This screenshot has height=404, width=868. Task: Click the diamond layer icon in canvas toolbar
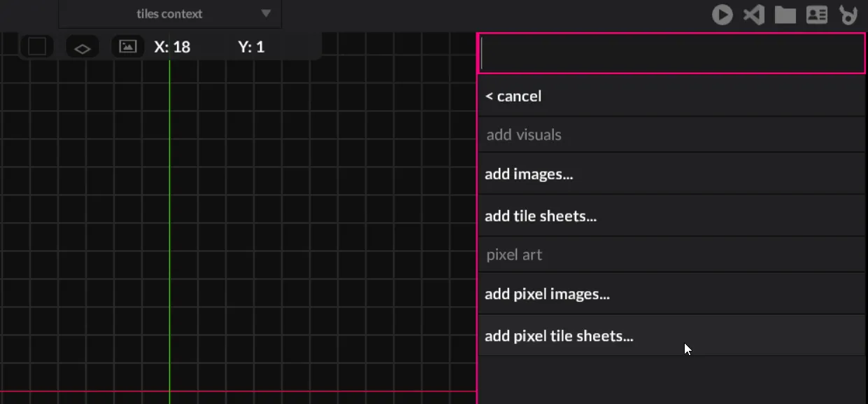[x=83, y=48]
